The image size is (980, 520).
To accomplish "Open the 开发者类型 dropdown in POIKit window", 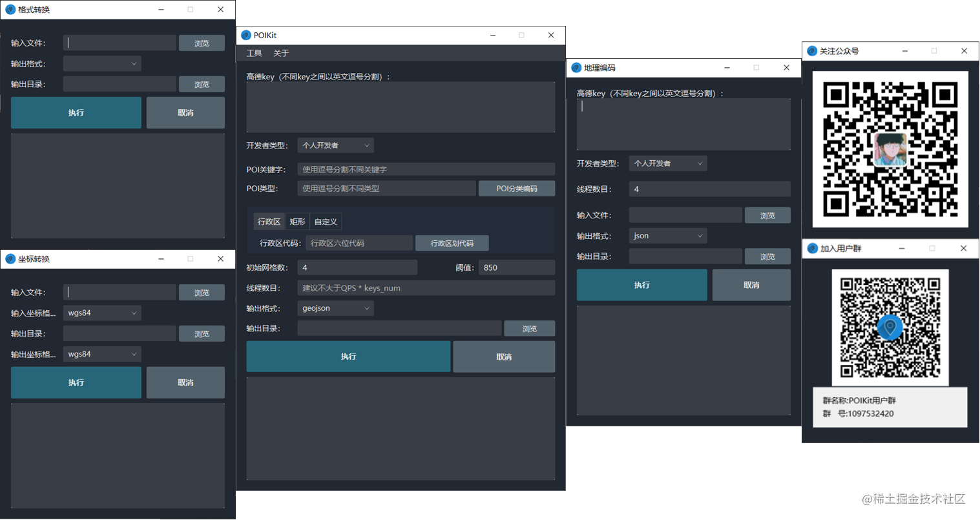I will pyautogui.click(x=335, y=145).
